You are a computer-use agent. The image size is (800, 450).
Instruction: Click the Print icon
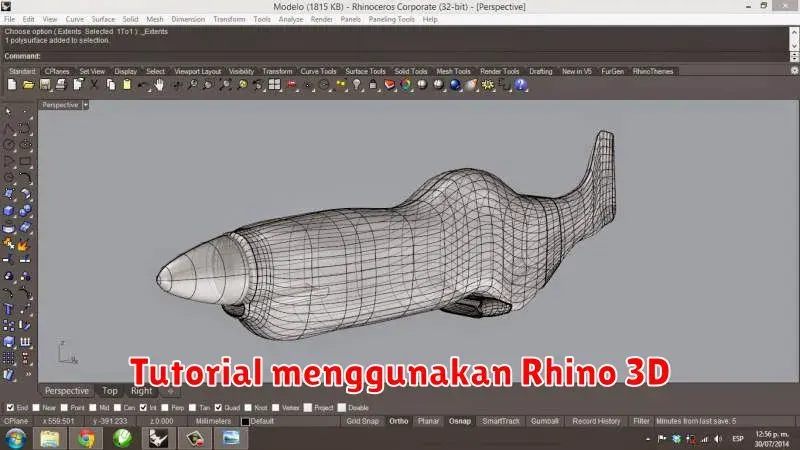(61, 85)
